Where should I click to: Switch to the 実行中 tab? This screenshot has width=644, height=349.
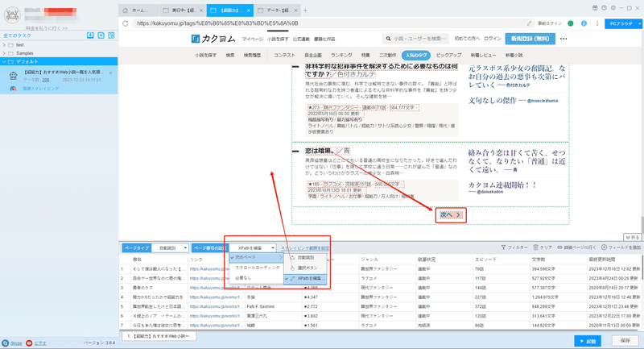click(x=183, y=10)
